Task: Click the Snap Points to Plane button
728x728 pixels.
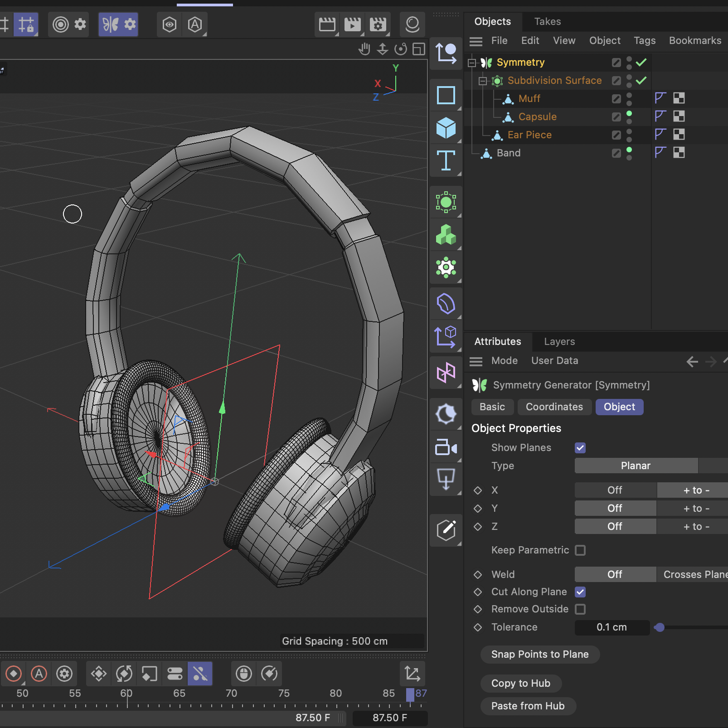Action: (539, 654)
